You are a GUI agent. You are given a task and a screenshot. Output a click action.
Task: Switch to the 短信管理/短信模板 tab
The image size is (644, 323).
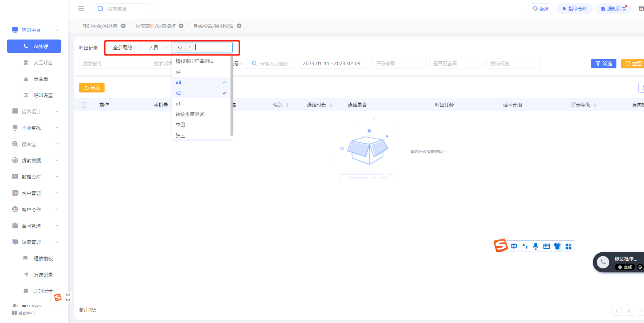pyautogui.click(x=156, y=26)
